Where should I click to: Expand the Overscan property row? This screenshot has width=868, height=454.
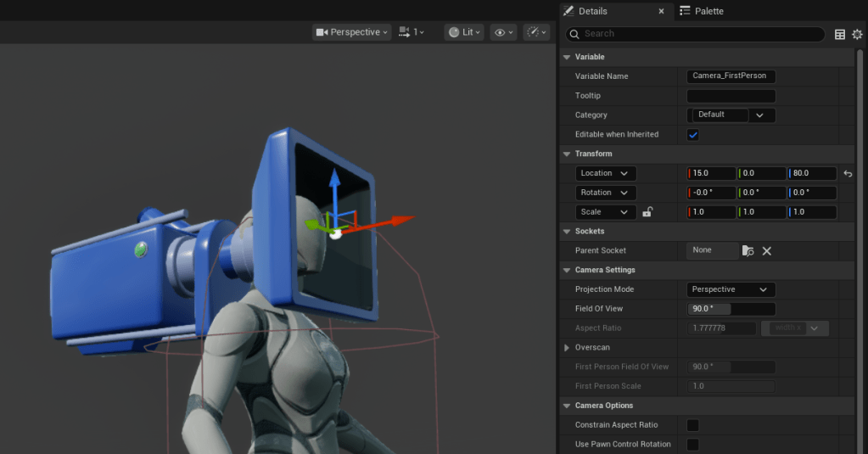[x=567, y=348]
